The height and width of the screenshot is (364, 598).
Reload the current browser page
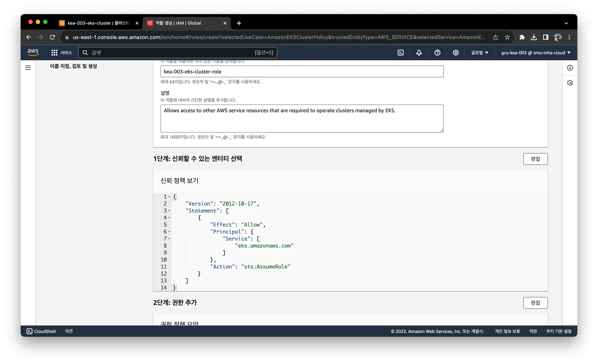[52, 37]
